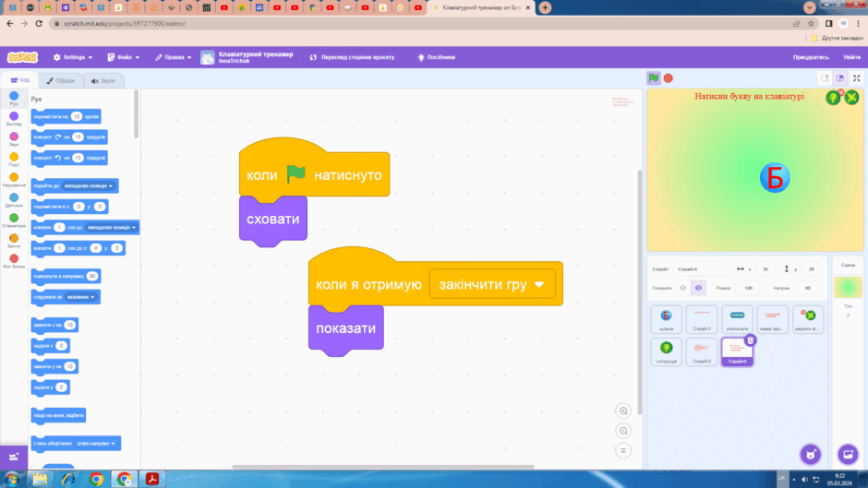The width and height of the screenshot is (868, 488).
Task: Zoom out of the code workspace
Action: [623, 431]
